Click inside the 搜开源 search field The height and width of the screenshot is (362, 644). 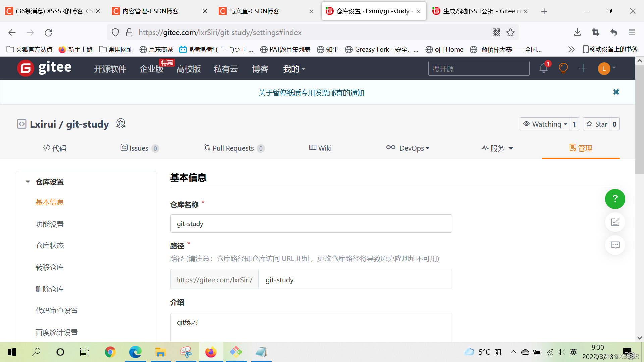(x=479, y=68)
